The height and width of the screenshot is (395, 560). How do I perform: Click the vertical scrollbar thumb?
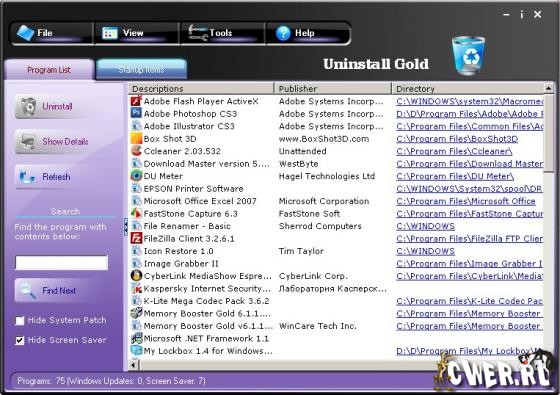point(549,133)
